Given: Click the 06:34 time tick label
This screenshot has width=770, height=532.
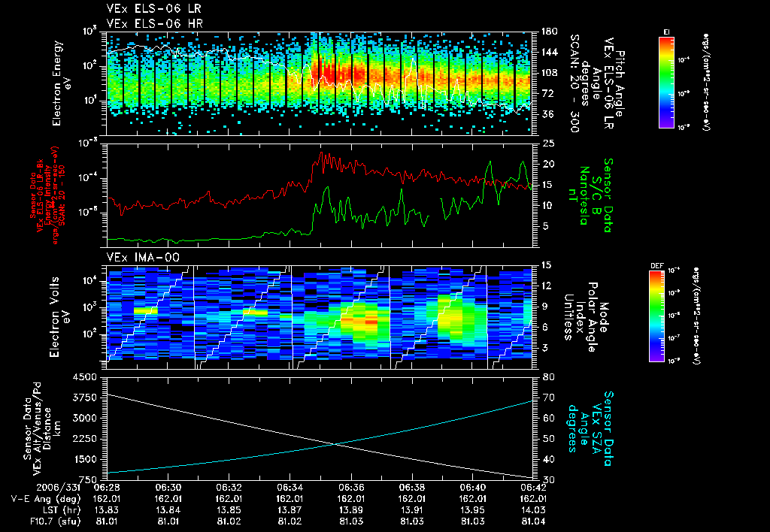Looking at the screenshot, I should click(290, 488).
